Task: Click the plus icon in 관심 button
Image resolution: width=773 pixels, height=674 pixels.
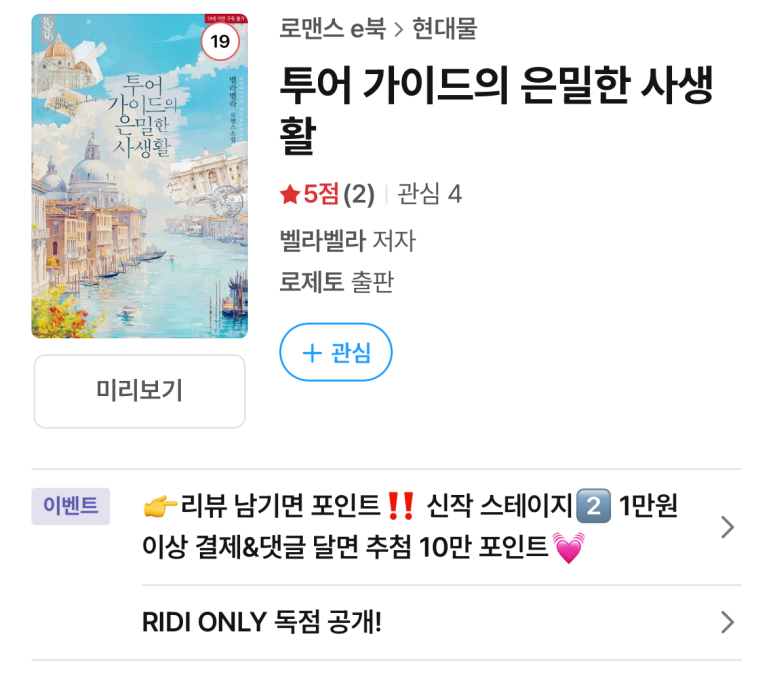Action: 312,353
